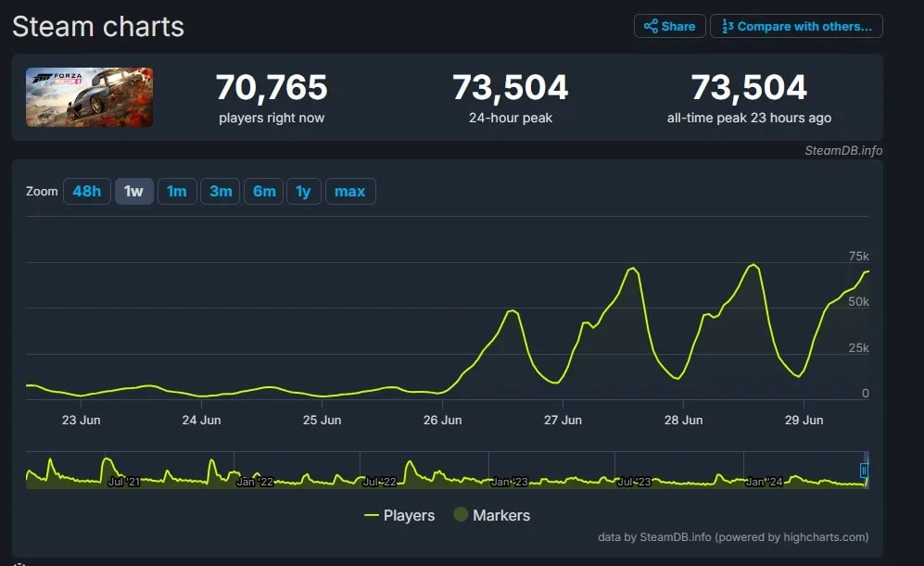Image resolution: width=924 pixels, height=566 pixels.
Task: Click the 29 Jun axis label
Action: click(x=804, y=420)
